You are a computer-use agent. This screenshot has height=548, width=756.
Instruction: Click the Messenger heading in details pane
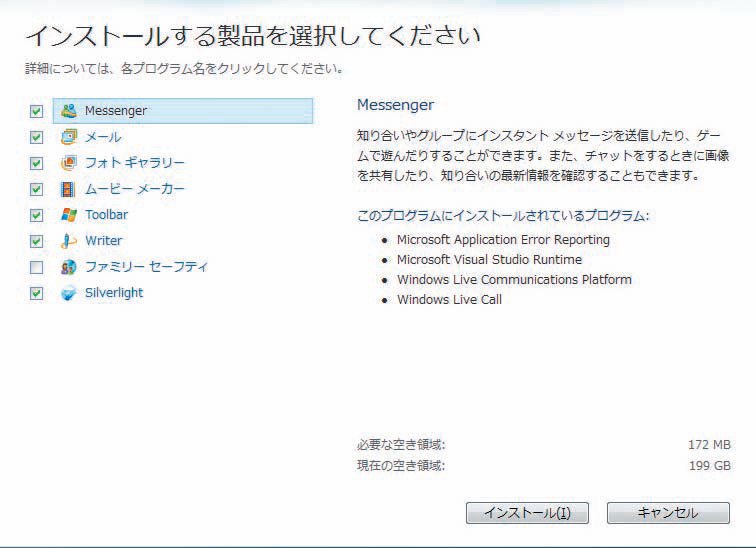click(395, 105)
